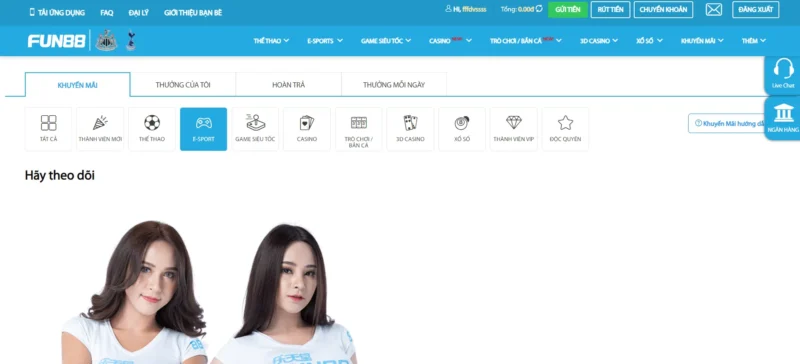Viewport: 800px width, 364px height.
Task: Expand the Thêm dropdown menu
Action: click(754, 41)
